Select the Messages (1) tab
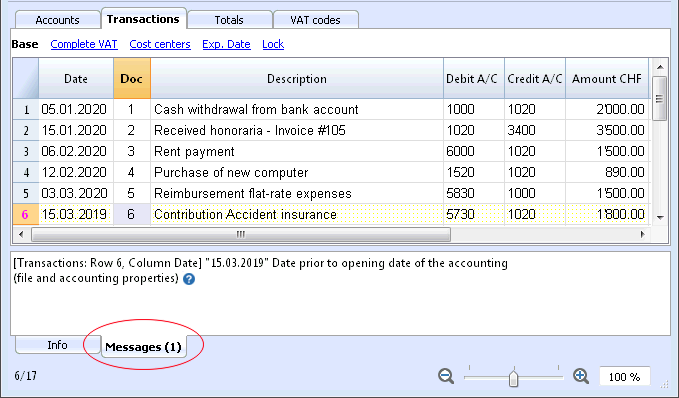The width and height of the screenshot is (679, 398). click(143, 346)
